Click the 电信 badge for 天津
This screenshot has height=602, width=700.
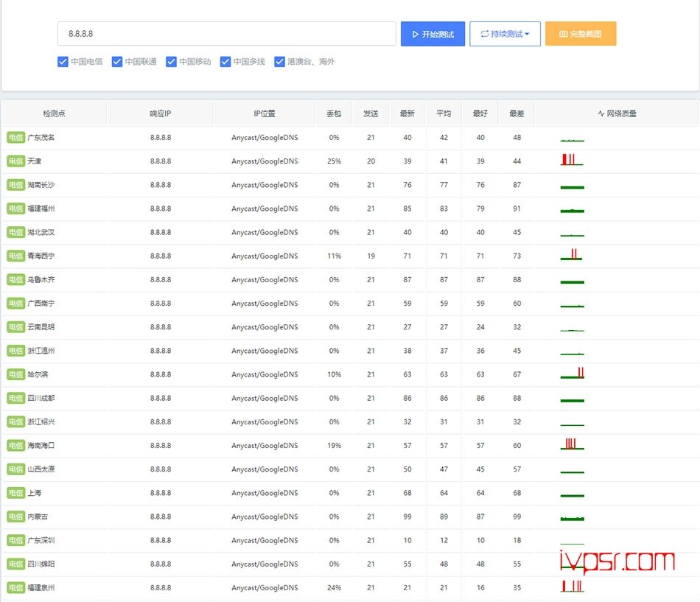(x=15, y=161)
